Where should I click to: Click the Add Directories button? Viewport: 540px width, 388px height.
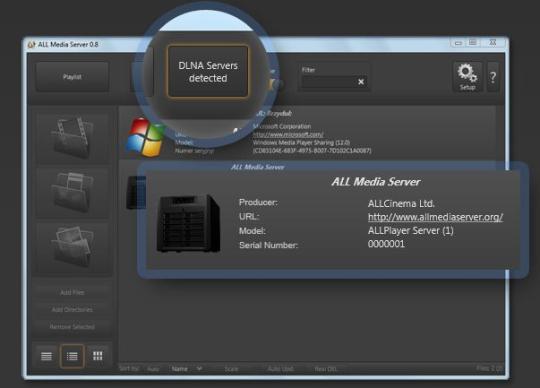tap(72, 310)
